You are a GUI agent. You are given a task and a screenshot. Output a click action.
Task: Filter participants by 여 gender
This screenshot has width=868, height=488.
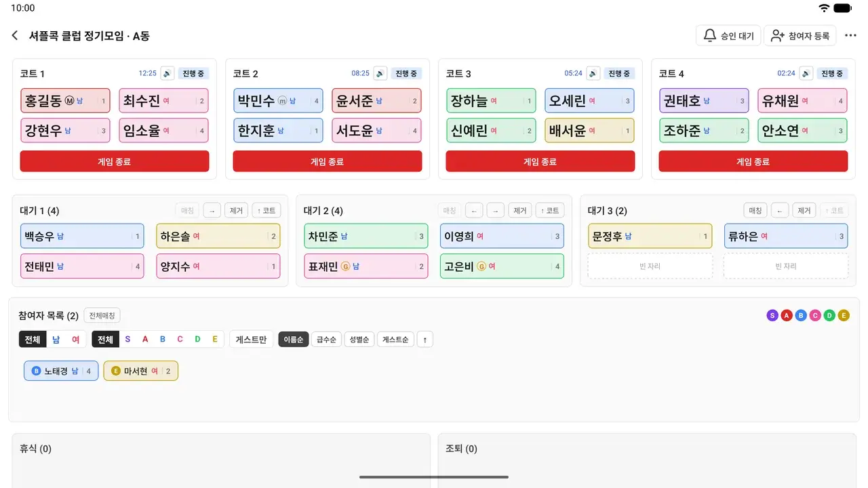(x=75, y=340)
